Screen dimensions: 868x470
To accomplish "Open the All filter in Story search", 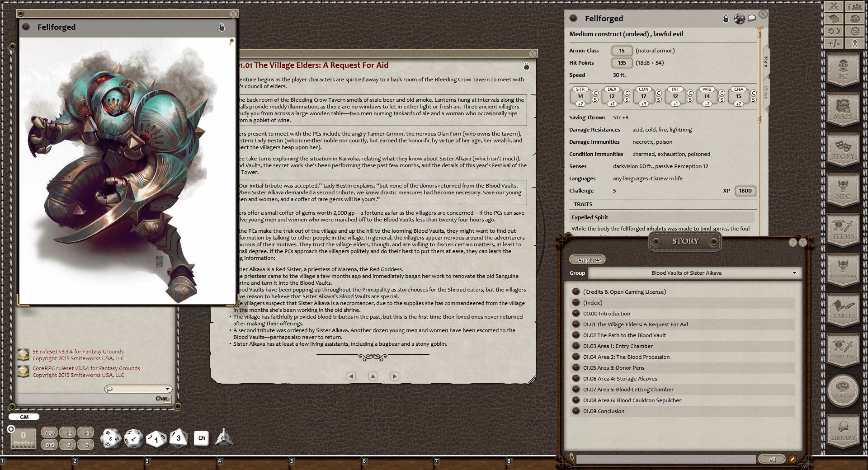I will pyautogui.click(x=772, y=459).
